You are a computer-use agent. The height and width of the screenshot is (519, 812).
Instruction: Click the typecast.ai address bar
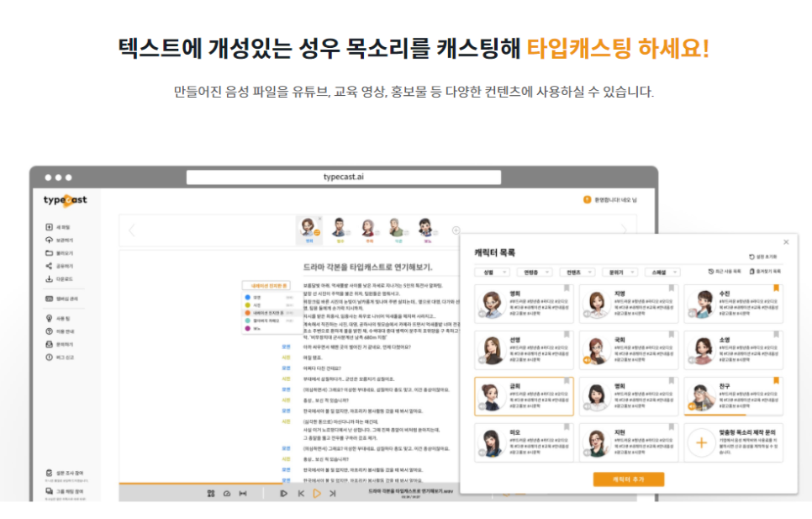click(x=343, y=177)
